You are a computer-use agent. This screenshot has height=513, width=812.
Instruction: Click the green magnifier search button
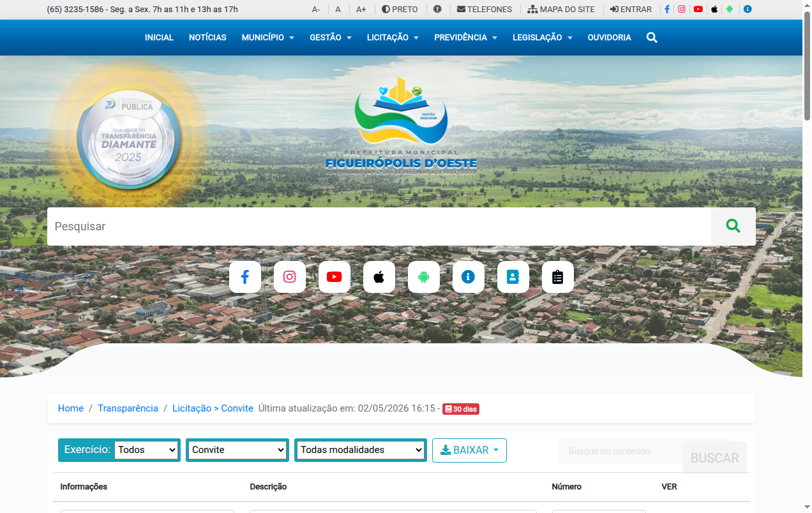(733, 227)
